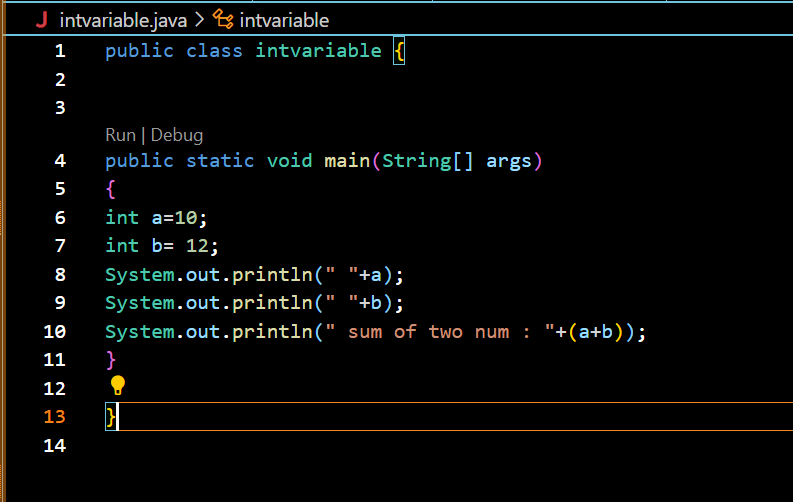Click 'out' on line 10
Image resolution: width=793 pixels, height=502 pixels.
pos(203,332)
